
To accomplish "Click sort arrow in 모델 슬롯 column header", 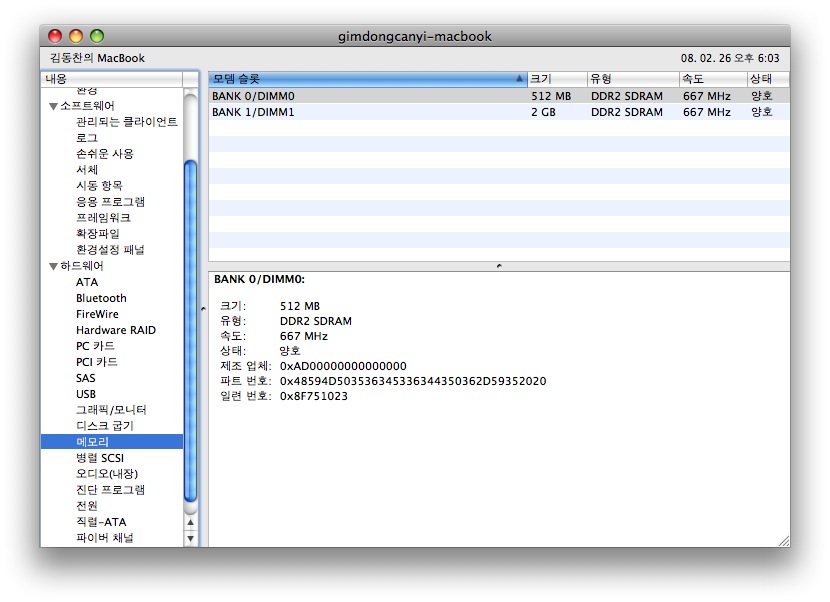I will 518,78.
